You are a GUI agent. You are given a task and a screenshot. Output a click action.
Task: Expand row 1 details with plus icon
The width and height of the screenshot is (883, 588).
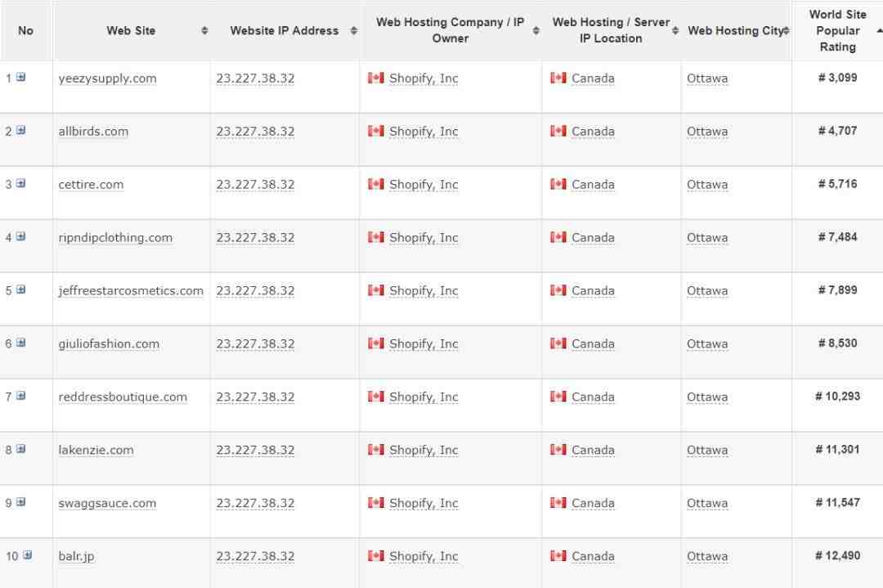click(x=20, y=77)
